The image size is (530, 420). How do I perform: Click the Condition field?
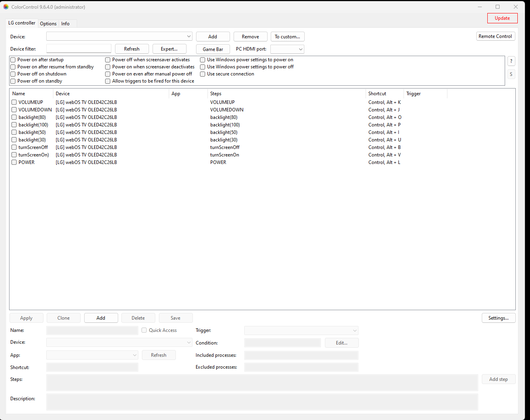[283, 343]
